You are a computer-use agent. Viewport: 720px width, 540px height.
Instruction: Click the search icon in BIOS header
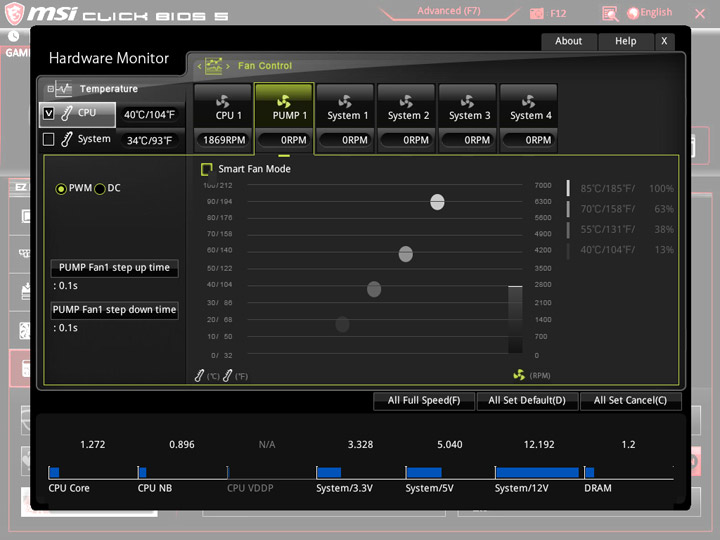[x=610, y=14]
